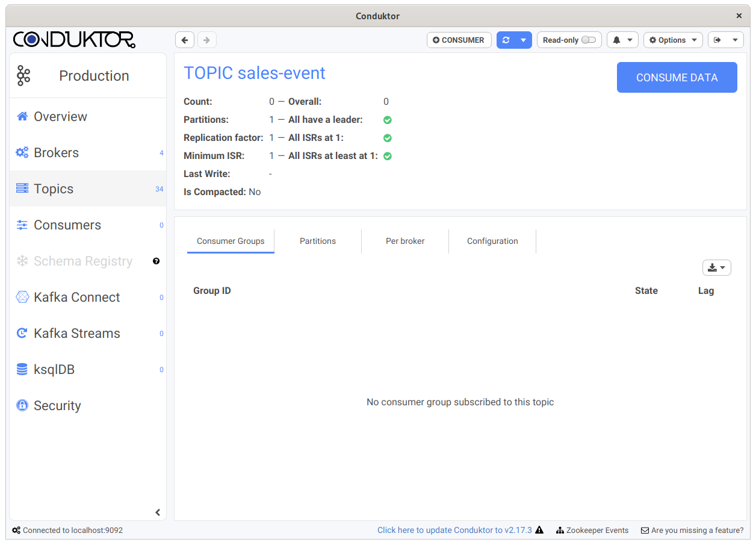Click the ksqlDB database icon

(x=22, y=369)
